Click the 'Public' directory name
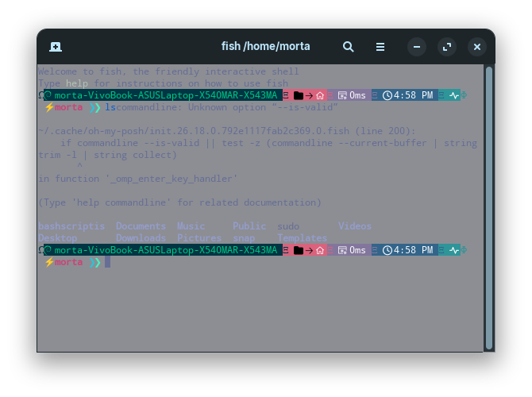This screenshot has height=397, width=532. point(249,226)
